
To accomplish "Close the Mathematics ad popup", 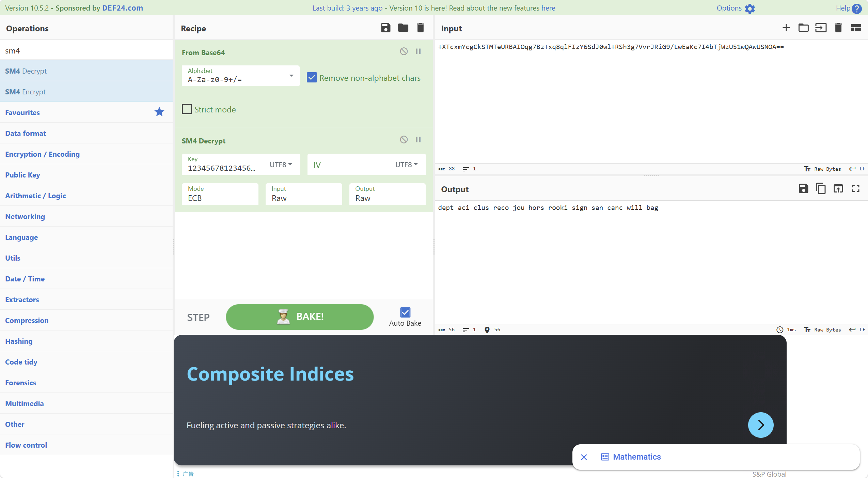I will coord(584,457).
